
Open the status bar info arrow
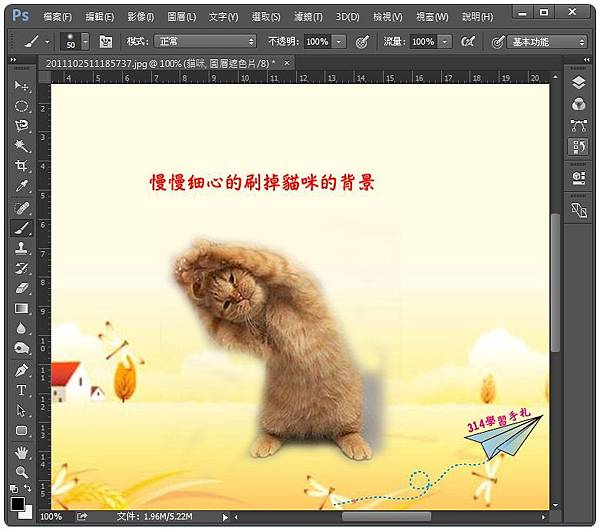225,517
